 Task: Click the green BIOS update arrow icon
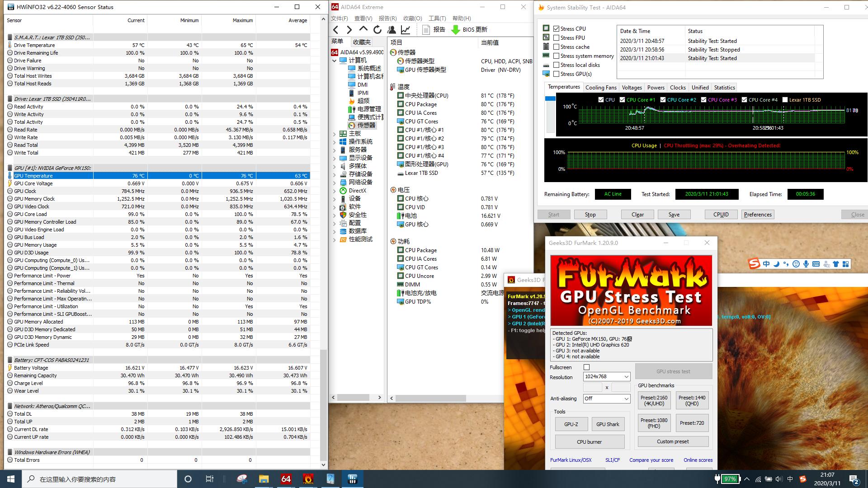click(x=455, y=30)
